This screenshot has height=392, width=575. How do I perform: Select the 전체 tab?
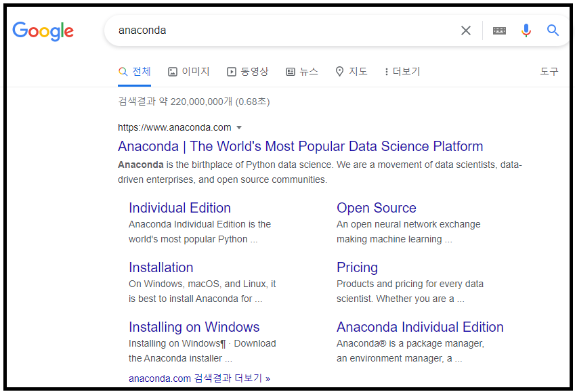pos(135,71)
